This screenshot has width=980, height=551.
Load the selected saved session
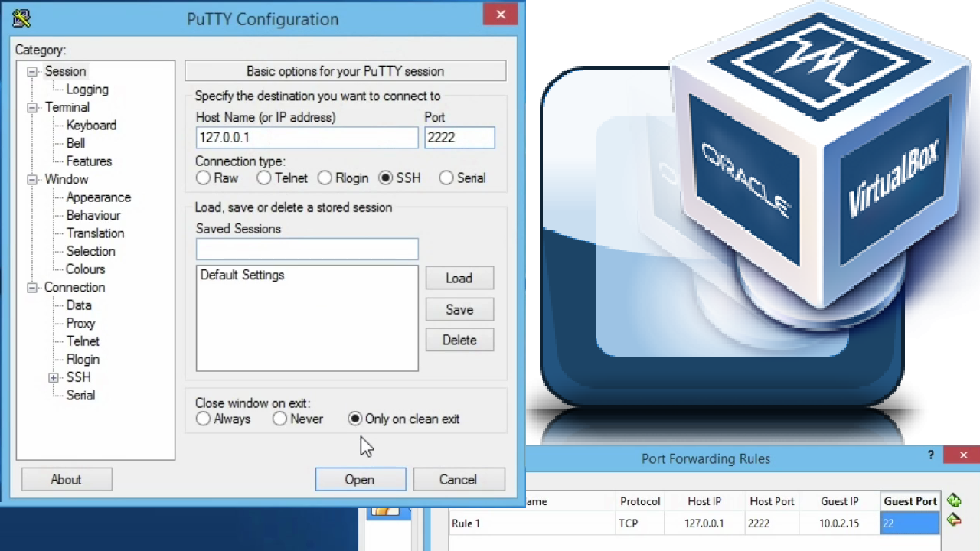click(x=459, y=279)
